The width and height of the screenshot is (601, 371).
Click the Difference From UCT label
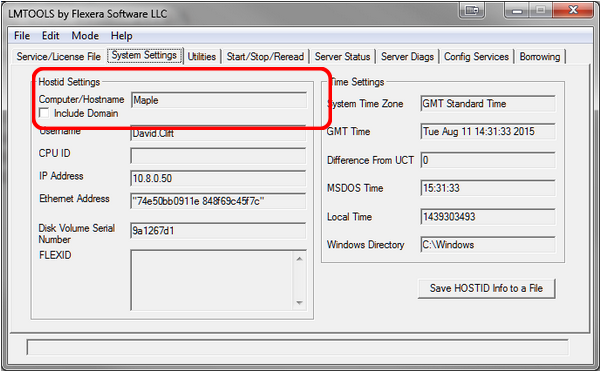[370, 160]
